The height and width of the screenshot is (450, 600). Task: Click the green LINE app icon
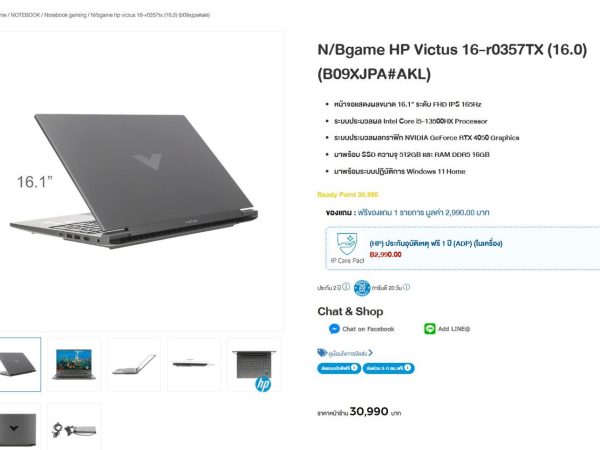[430, 329]
